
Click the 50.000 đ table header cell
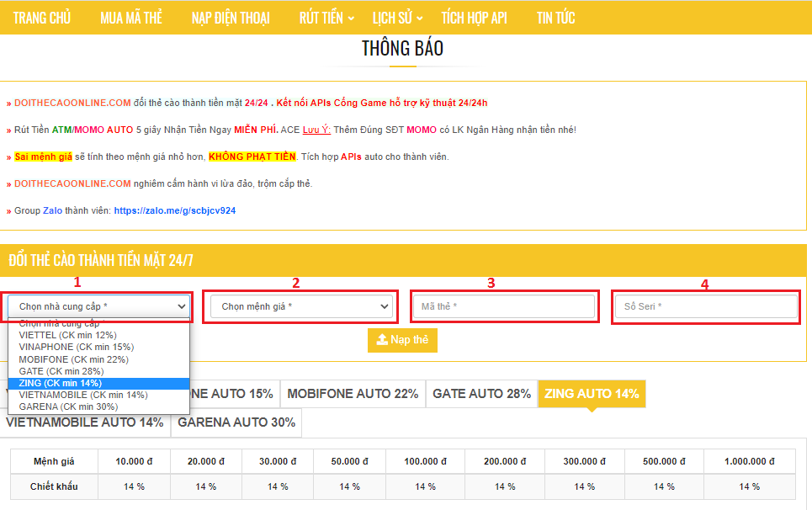(x=349, y=461)
